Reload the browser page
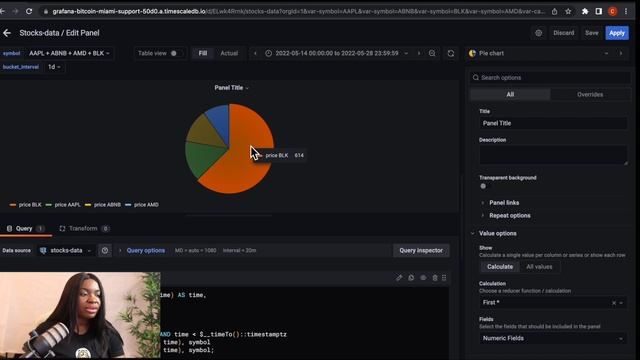This screenshot has height=360, width=640. pos(29,11)
